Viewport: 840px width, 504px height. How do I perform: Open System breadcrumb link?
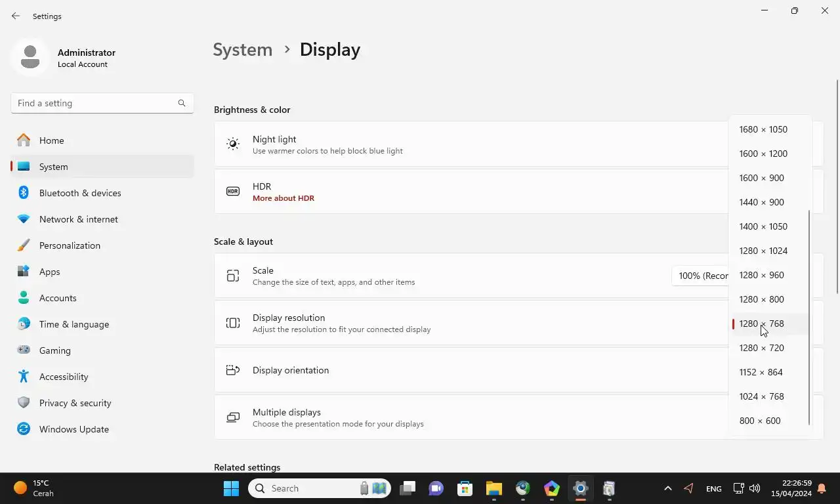[x=242, y=50]
